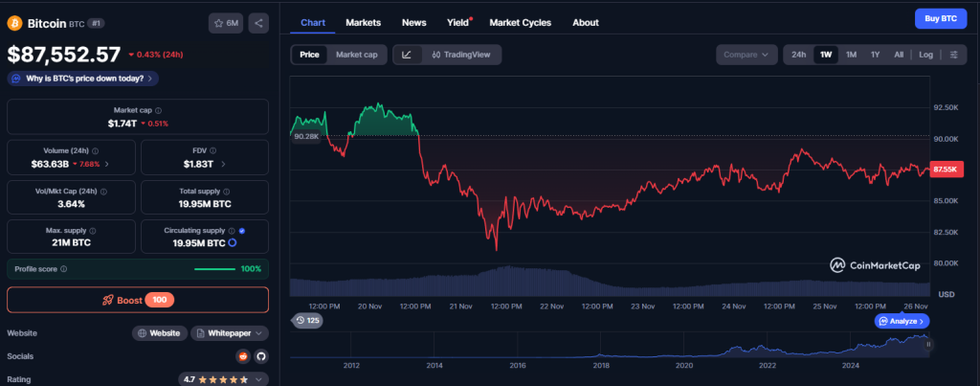The width and height of the screenshot is (980, 386).
Task: Add Bitcoin to watchlist star button
Action: pos(226,23)
